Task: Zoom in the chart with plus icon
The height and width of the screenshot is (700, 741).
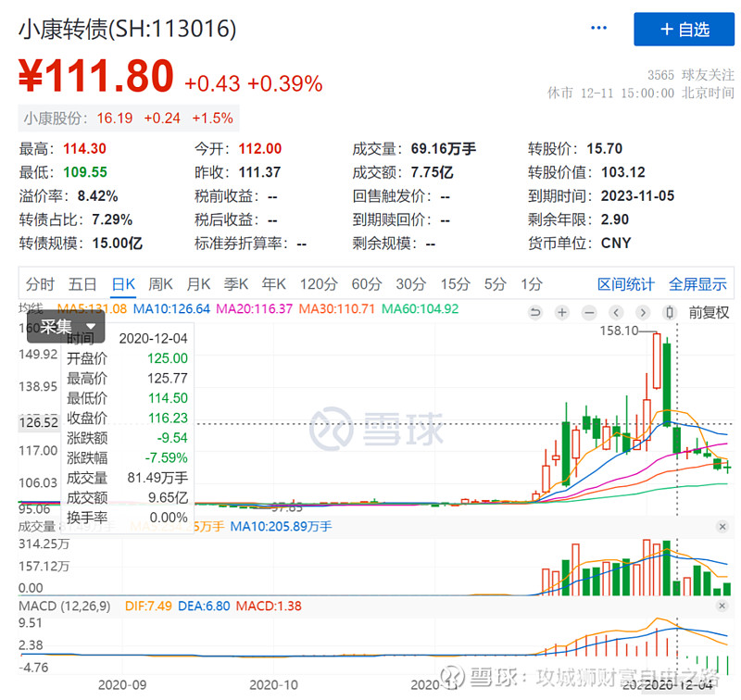Action: click(562, 312)
